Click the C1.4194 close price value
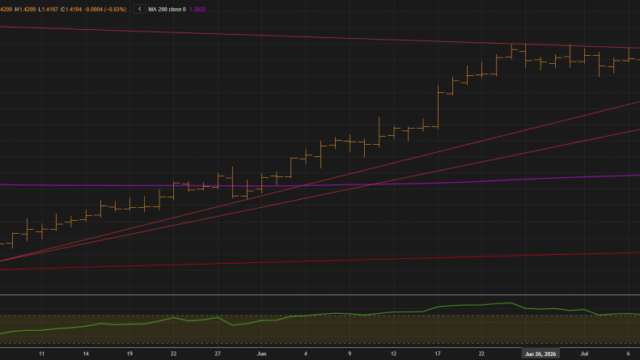 (71, 9)
